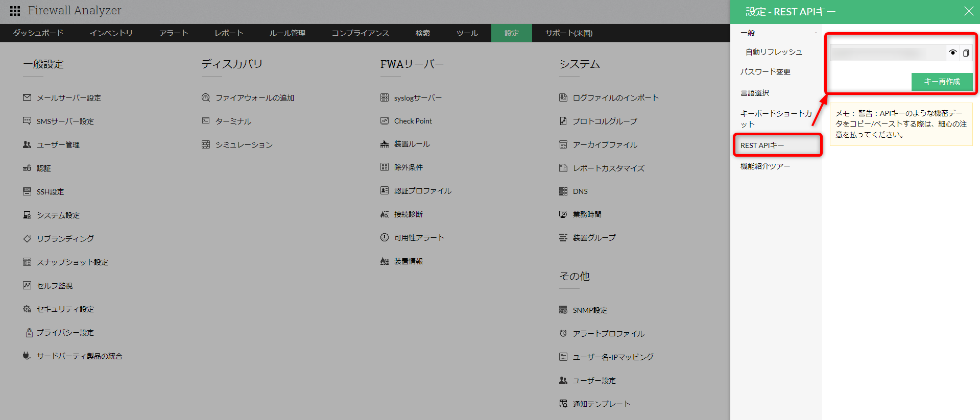Show the hidden API key with eye icon
The height and width of the screenshot is (420, 980).
(x=953, y=53)
